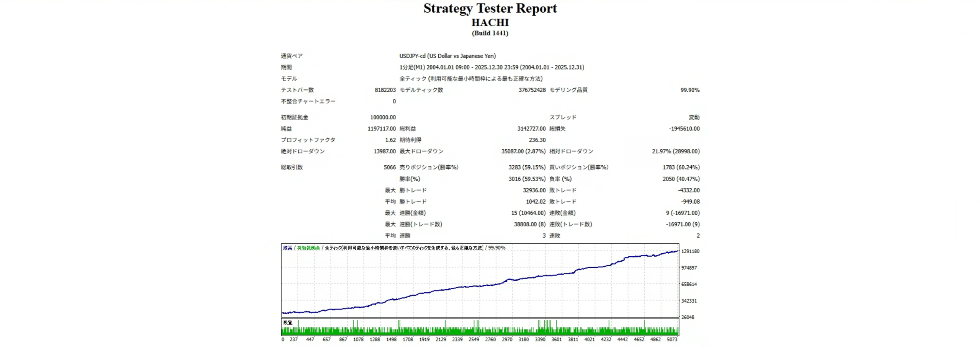
Task: Select the Build 1441 text
Action: pos(490,33)
